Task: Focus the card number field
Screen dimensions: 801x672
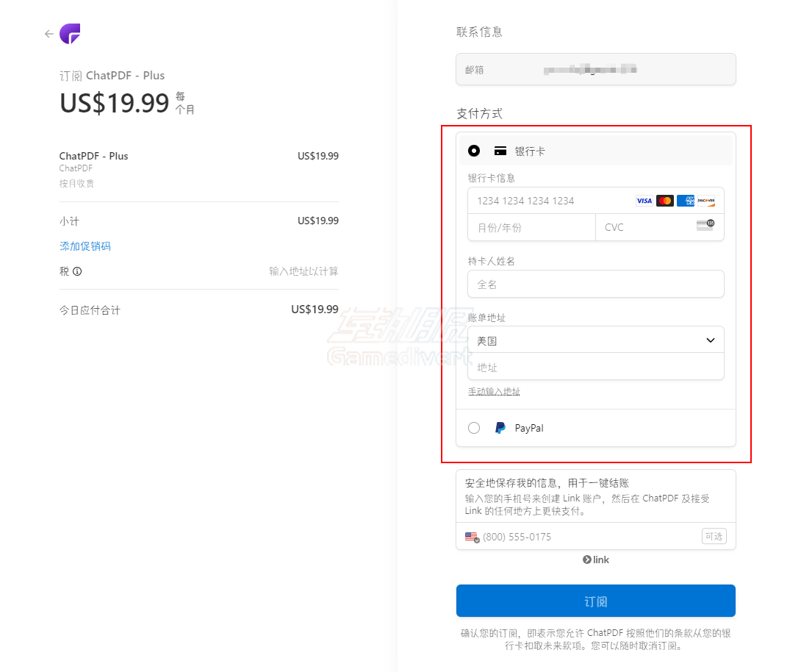Action: tap(596, 201)
